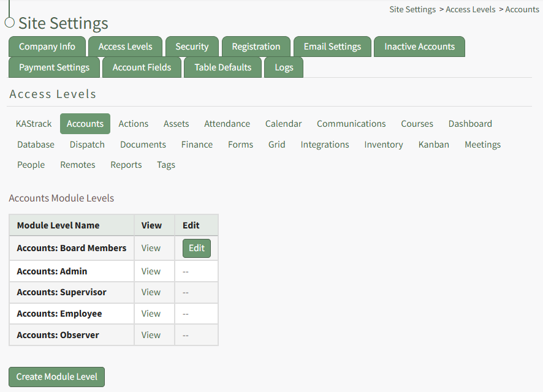View the Accounts: Employee level
The image size is (543, 392).
pyautogui.click(x=151, y=314)
